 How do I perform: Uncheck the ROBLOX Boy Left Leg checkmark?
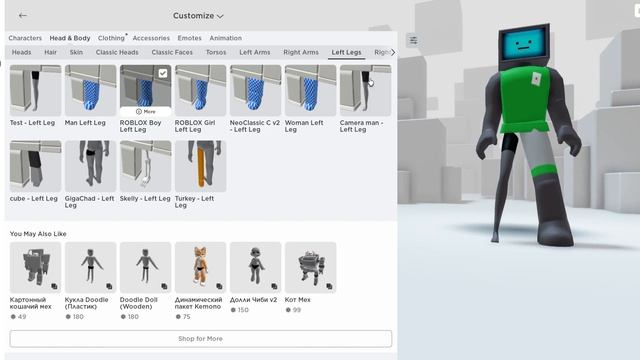(163, 73)
